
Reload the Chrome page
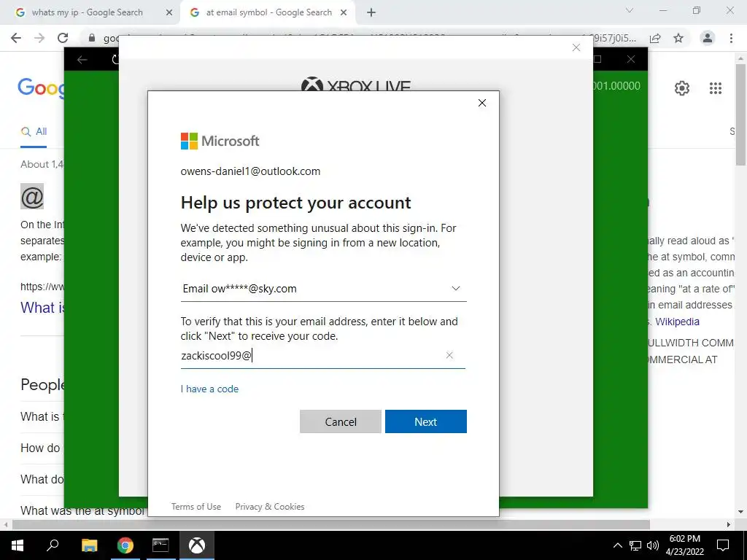(x=63, y=38)
